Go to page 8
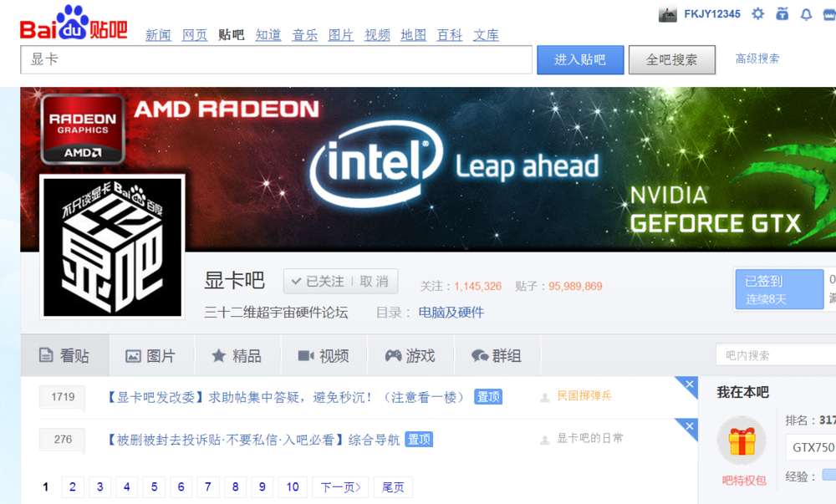 [x=235, y=487]
